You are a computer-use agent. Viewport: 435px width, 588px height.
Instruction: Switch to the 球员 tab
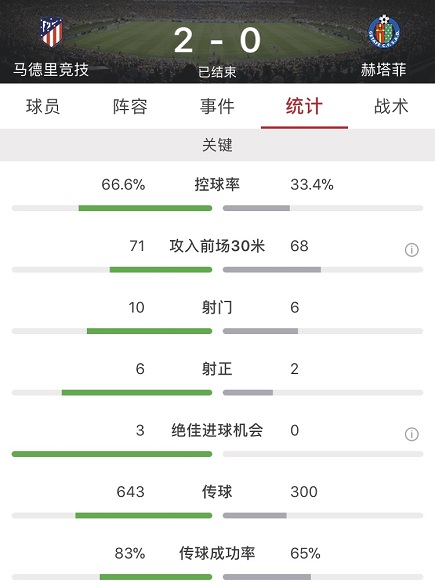point(43,106)
